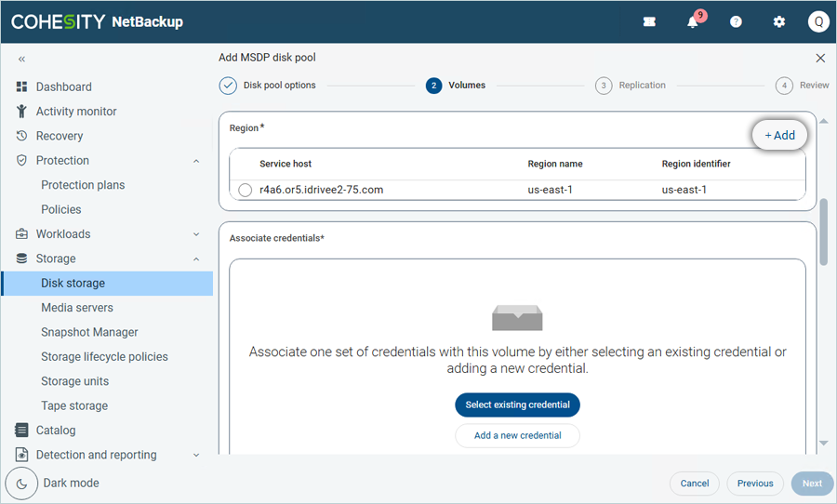This screenshot has height=504, width=837.
Task: Open the notifications bell icon
Action: tap(693, 22)
